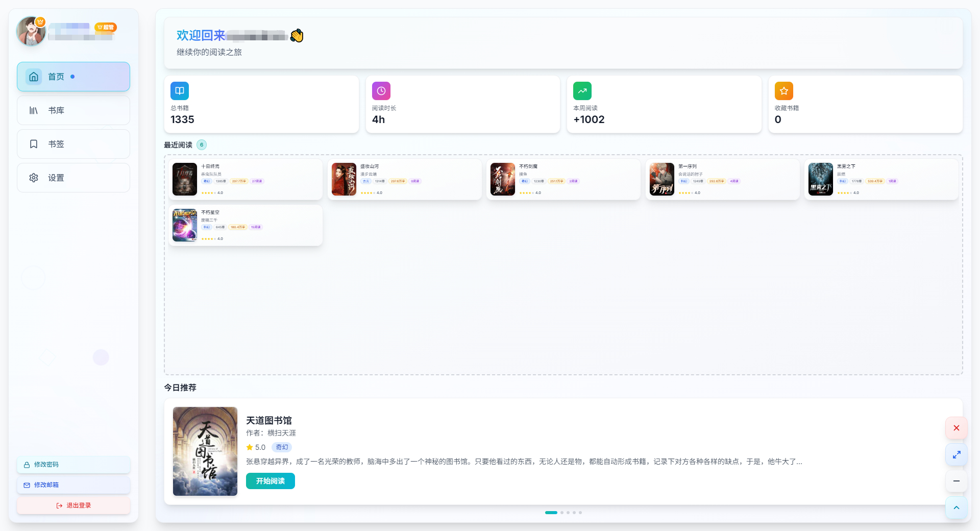980x531 pixels.
Task: Click the 黑雾之下 title text
Action: pos(846,166)
